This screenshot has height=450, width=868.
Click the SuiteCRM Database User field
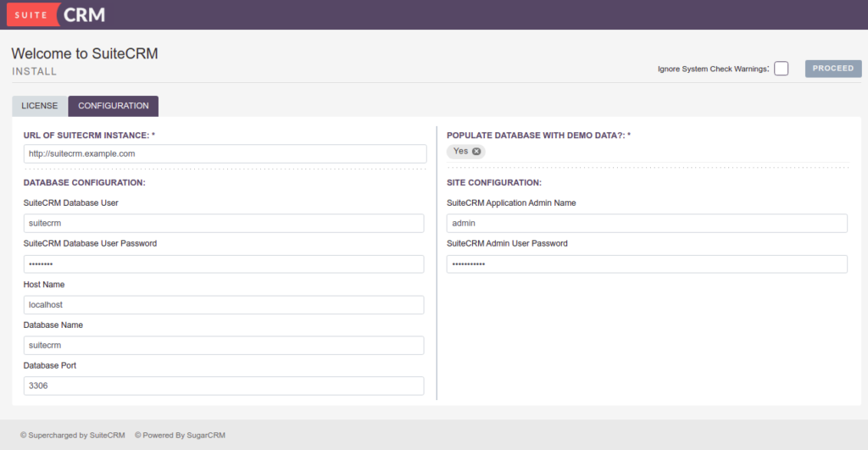224,223
